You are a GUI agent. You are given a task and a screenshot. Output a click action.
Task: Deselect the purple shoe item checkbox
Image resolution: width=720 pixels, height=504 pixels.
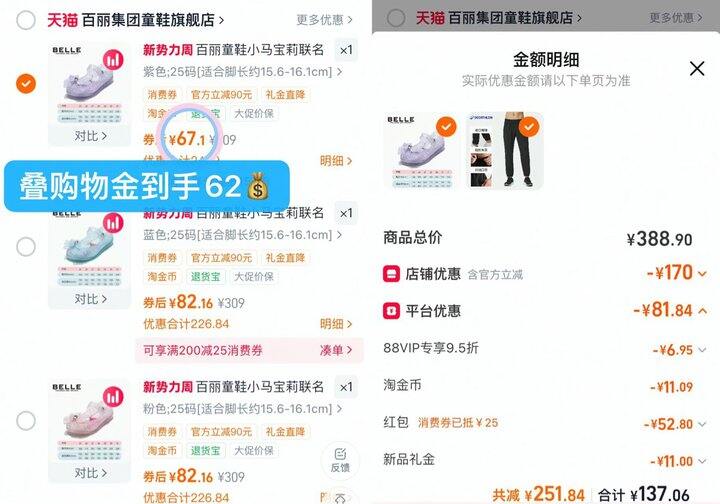(x=26, y=84)
